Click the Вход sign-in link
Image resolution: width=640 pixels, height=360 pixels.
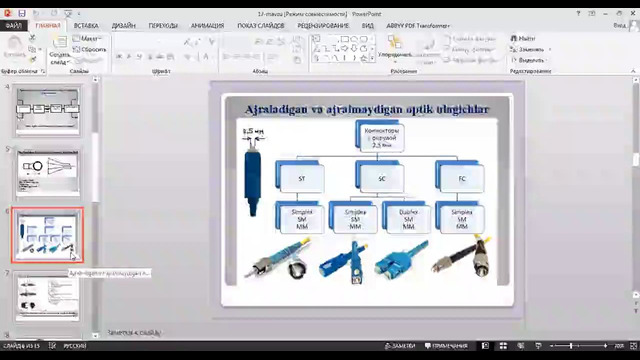(x=620, y=25)
